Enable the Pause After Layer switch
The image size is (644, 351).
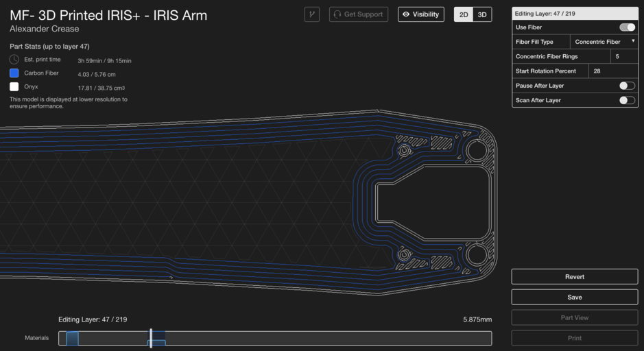tap(627, 86)
